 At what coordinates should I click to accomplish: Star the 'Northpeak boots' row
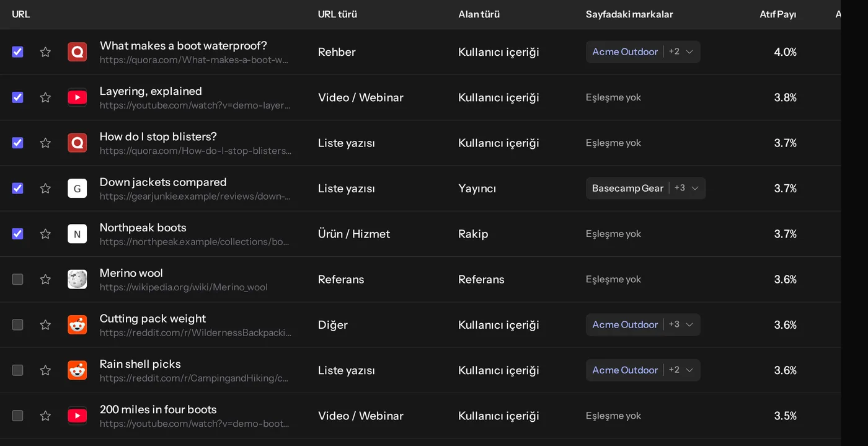pyautogui.click(x=45, y=234)
